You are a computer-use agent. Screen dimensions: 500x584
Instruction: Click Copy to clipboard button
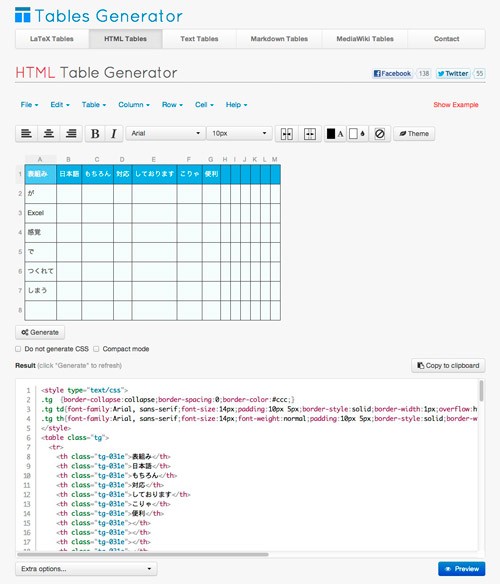coord(448,365)
